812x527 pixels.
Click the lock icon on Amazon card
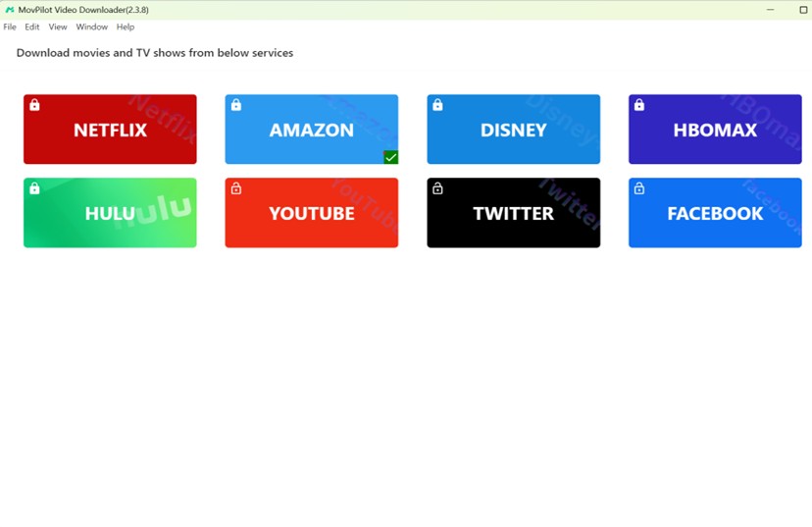click(x=236, y=105)
